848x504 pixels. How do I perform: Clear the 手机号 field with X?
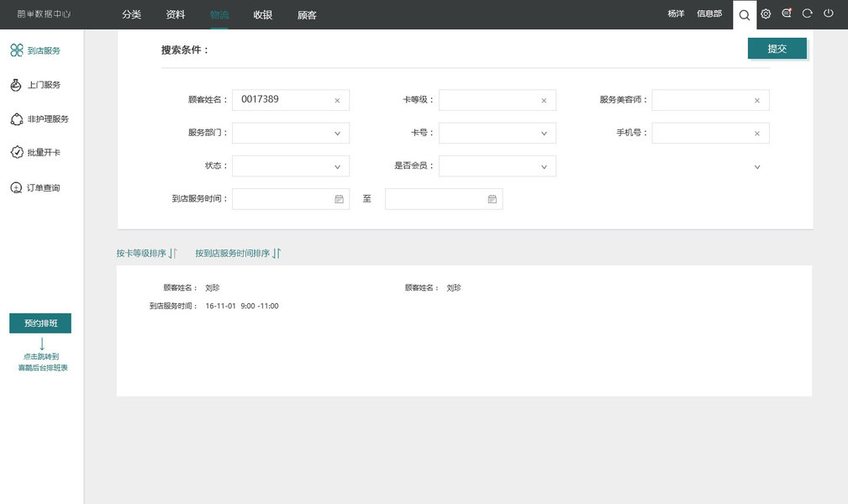[x=756, y=134]
